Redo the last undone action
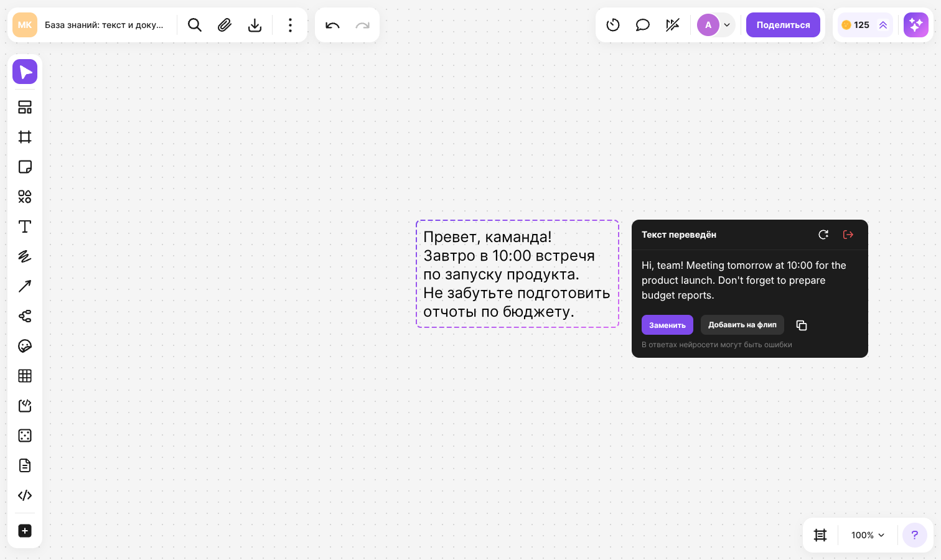This screenshot has height=560, width=941. (x=362, y=25)
